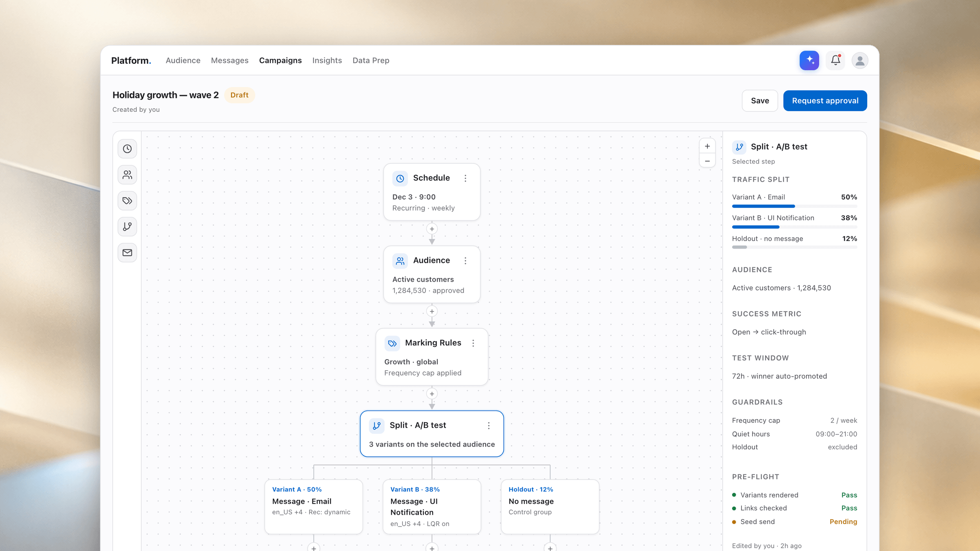Viewport: 980px width, 551px height.
Task: Select the Schedule node card
Action: tap(432, 192)
